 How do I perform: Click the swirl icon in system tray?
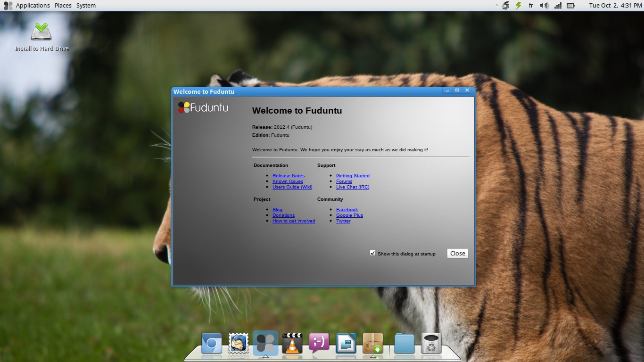[x=505, y=6]
